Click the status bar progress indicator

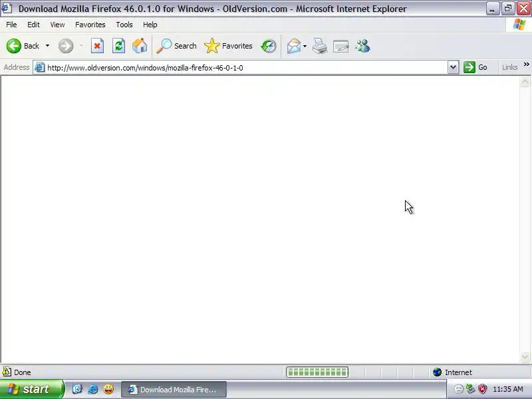point(317,372)
